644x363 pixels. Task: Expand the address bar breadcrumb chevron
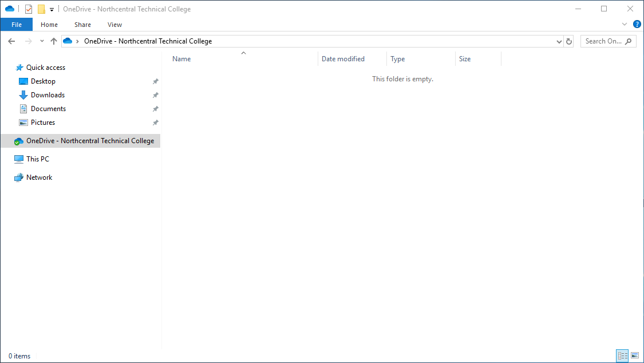77,41
